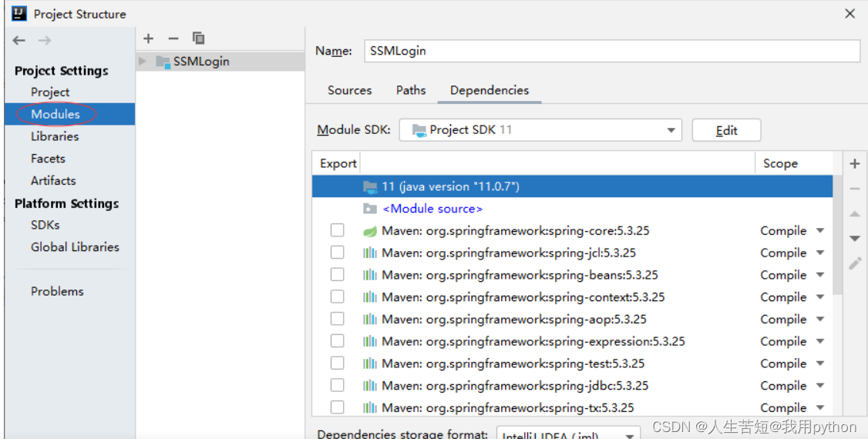Screen dimensions: 868x442
Task: Select the <Module source> row
Action: pos(573,209)
